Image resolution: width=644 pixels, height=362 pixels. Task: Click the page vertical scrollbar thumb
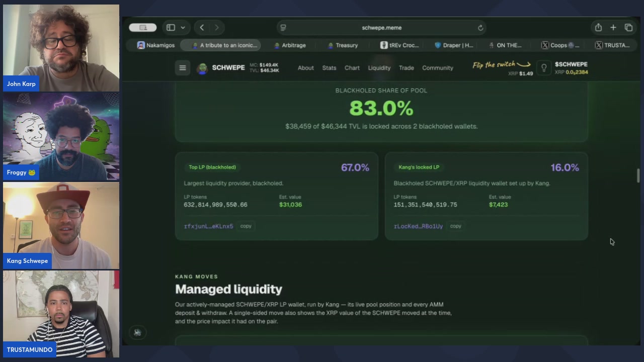point(638,176)
